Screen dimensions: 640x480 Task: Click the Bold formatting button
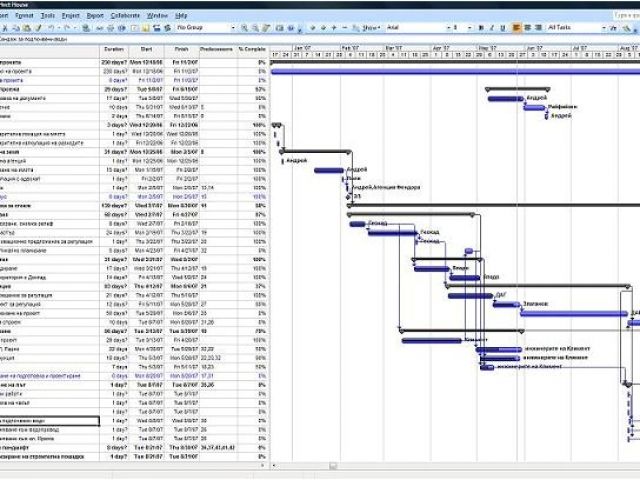coord(480,27)
